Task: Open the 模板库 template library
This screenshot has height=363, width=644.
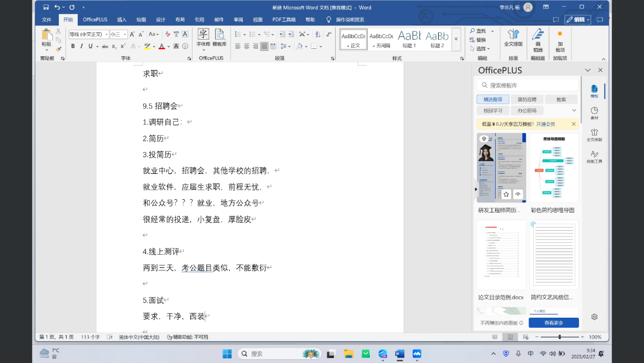Action: click(219, 38)
